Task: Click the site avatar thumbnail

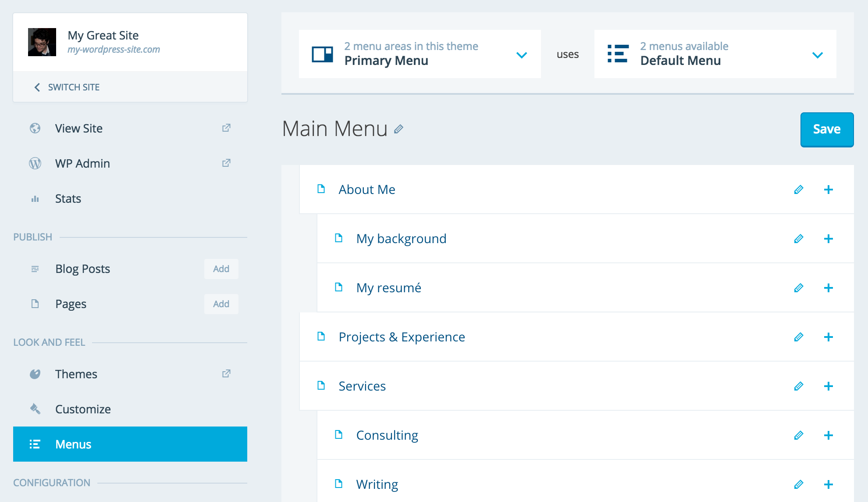Action: (42, 42)
